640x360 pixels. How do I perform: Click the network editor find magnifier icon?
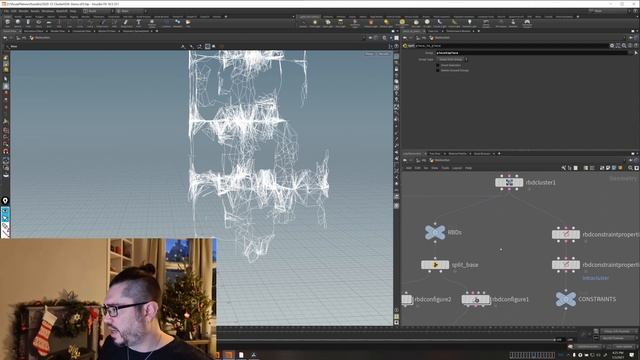(630, 168)
